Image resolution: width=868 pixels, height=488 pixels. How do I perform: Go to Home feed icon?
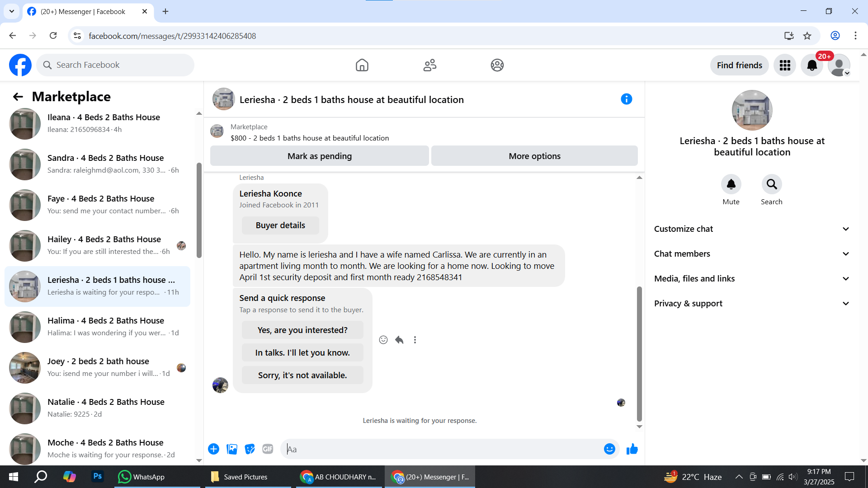point(362,65)
